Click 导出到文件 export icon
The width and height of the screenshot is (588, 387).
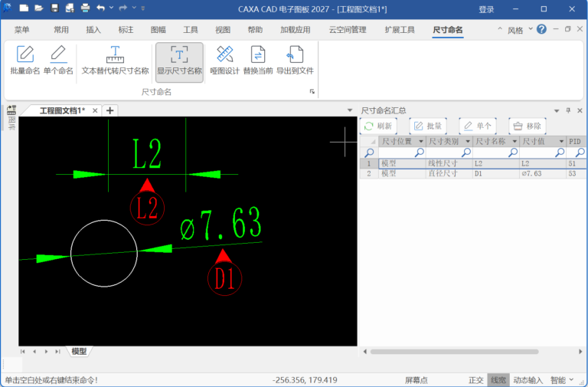(295, 60)
